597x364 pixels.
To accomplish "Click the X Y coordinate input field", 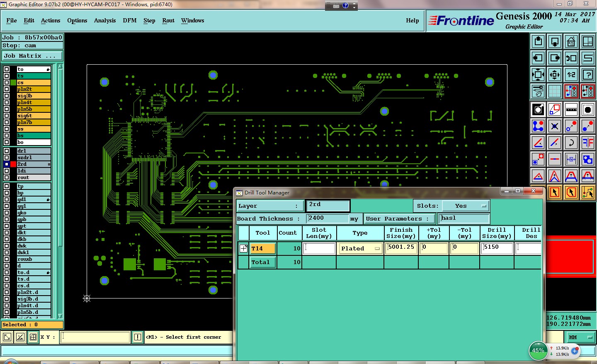I will pos(95,337).
